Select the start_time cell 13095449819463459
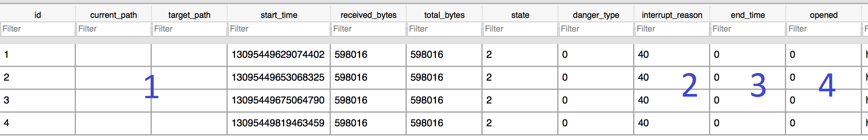This screenshot has height=140, width=868. [279, 123]
